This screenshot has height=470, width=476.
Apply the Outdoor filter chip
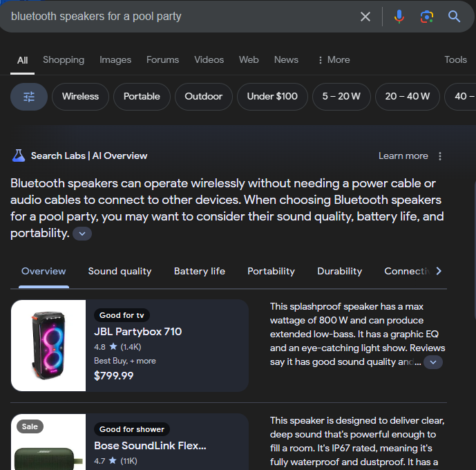coord(203,97)
